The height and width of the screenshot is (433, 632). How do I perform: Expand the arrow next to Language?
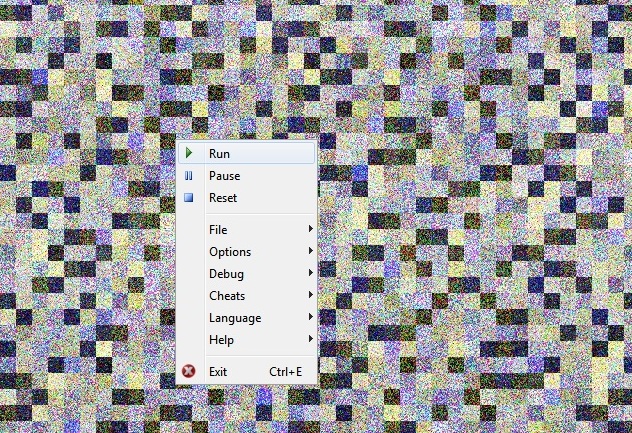click(x=310, y=316)
